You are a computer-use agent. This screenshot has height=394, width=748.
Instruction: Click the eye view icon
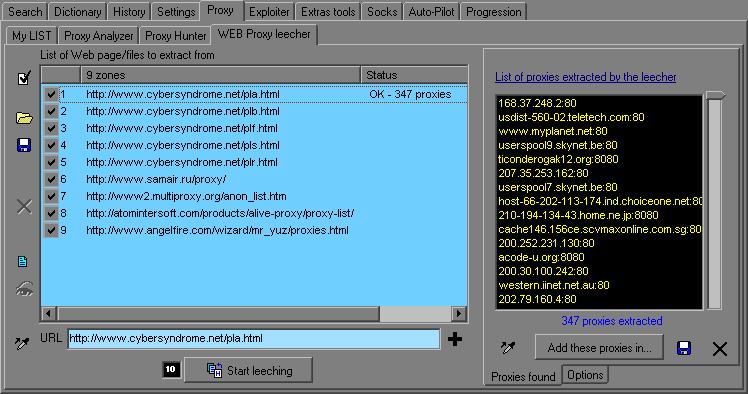click(24, 289)
